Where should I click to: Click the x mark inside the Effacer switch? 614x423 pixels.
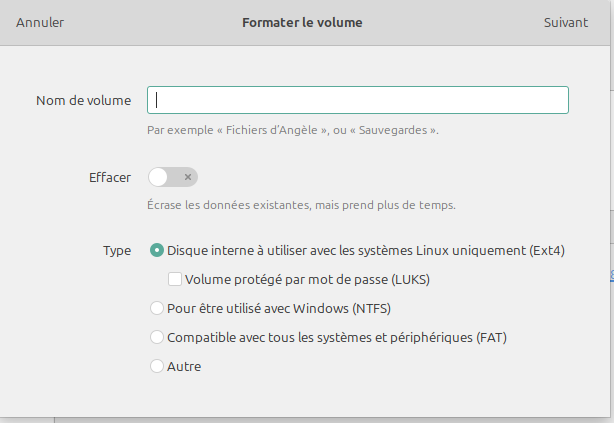pyautogui.click(x=187, y=177)
